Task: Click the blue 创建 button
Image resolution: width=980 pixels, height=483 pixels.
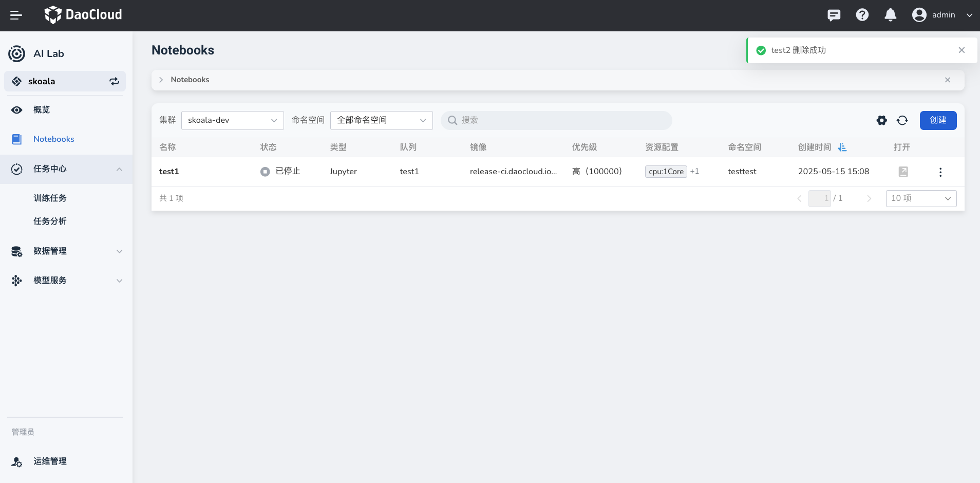Action: pos(937,120)
